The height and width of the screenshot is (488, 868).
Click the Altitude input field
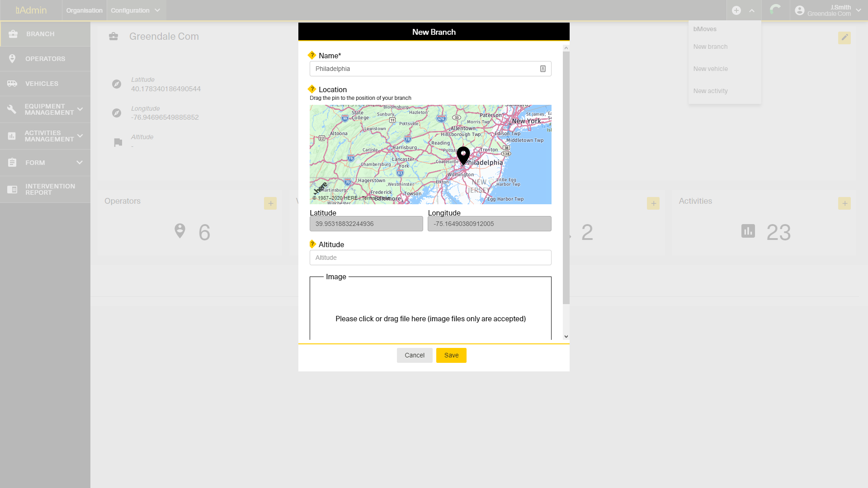click(x=430, y=258)
